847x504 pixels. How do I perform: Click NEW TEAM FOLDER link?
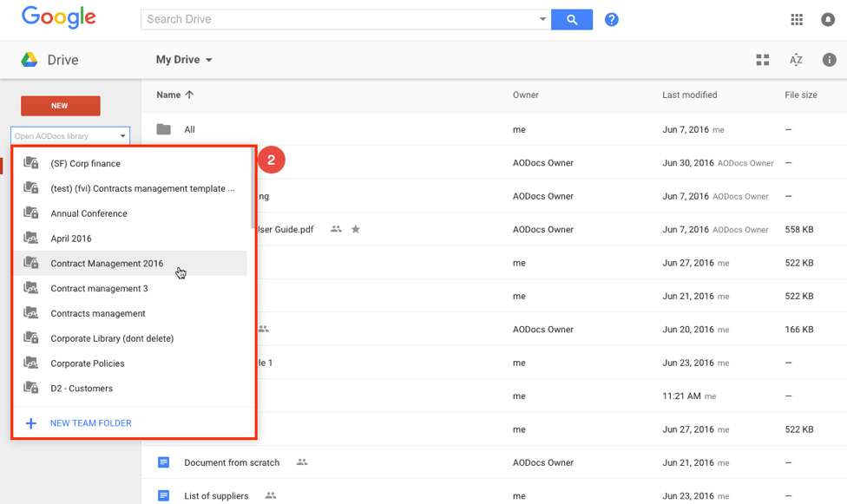click(91, 423)
